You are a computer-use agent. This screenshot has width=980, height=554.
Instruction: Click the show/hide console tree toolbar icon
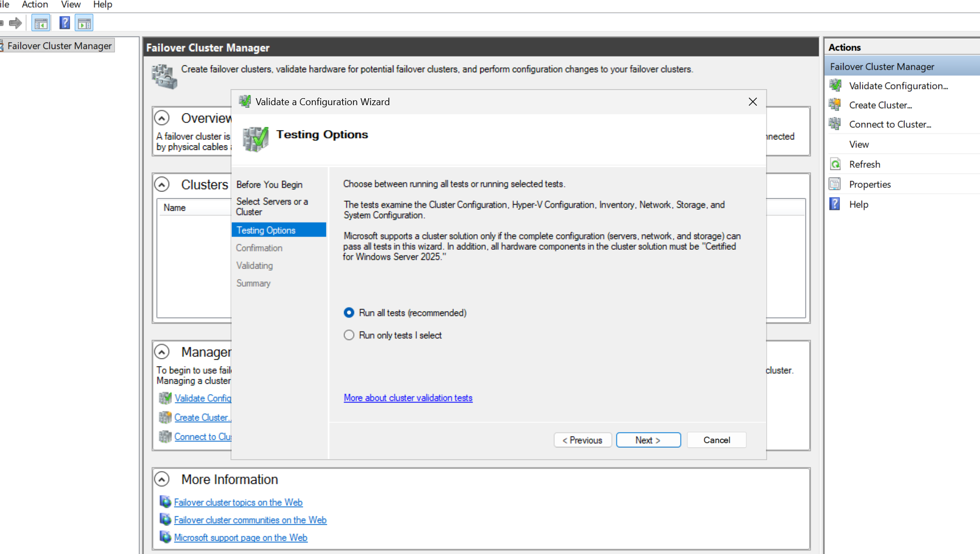coord(41,23)
